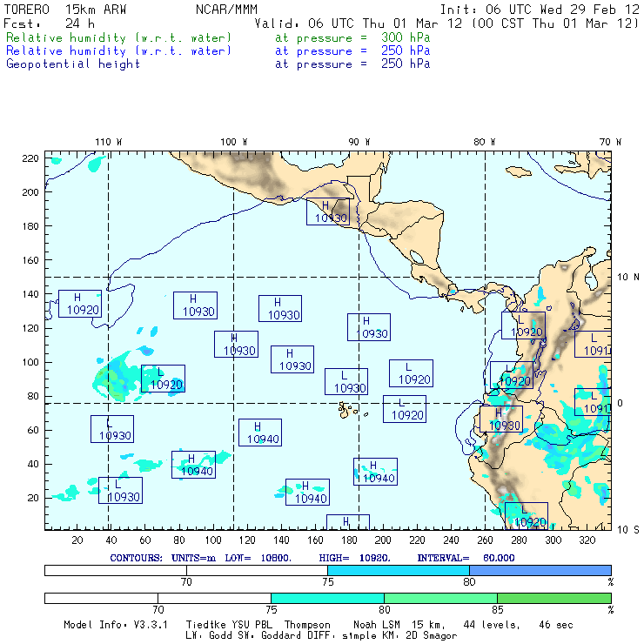Click the H 10920 marker at far-left edge
Image resolution: width=644 pixels, height=644 pixels.
[x=81, y=303]
